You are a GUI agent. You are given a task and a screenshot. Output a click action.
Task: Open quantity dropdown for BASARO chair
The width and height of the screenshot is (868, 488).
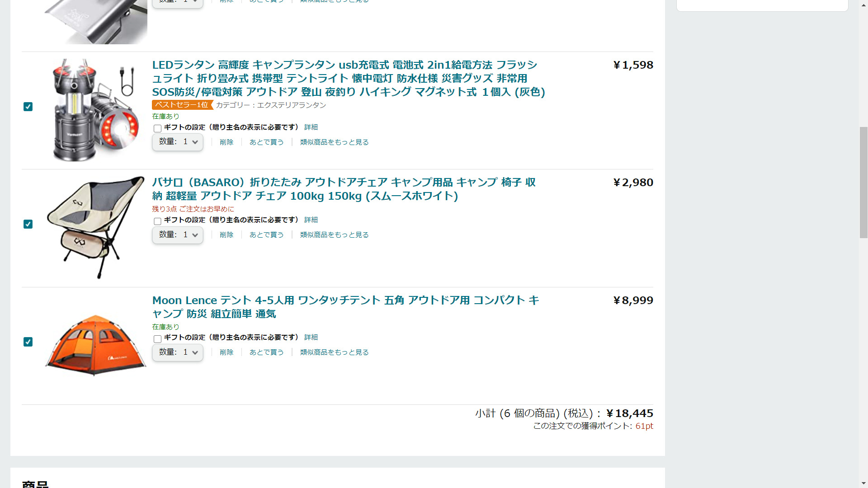(178, 235)
